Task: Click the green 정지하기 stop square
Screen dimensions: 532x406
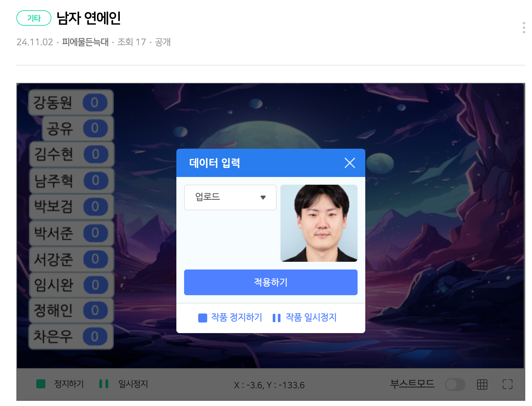Action: [41, 384]
